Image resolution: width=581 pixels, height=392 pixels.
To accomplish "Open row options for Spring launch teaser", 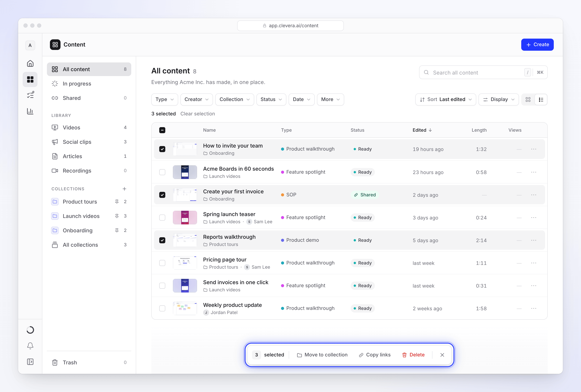I will click(534, 218).
